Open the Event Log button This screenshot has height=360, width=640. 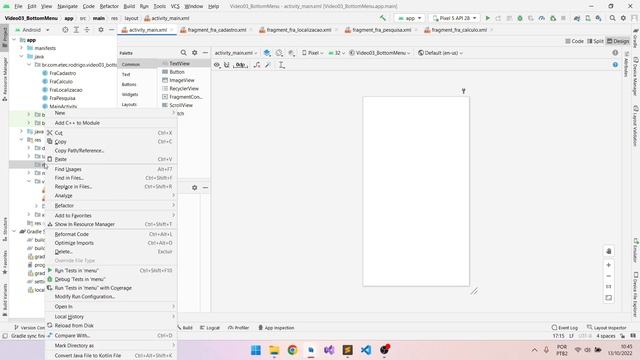tap(564, 327)
